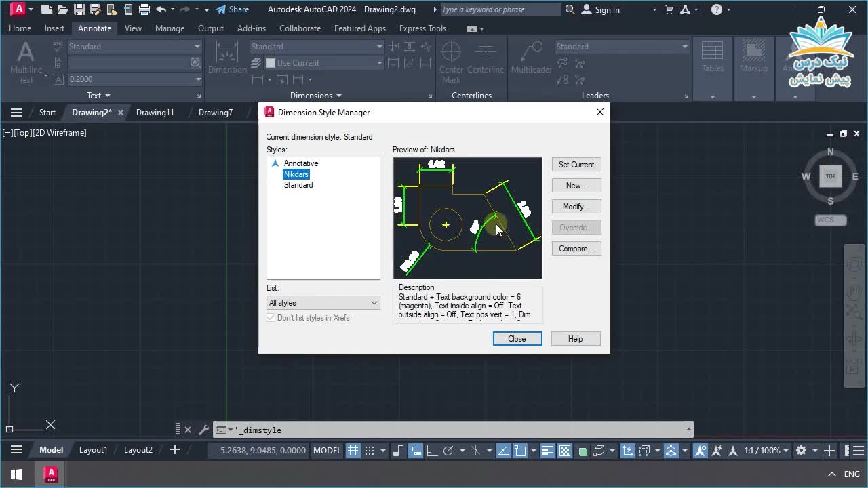Screen dimensions: 868x488
Task: Click the Modify... button
Action: (x=576, y=207)
